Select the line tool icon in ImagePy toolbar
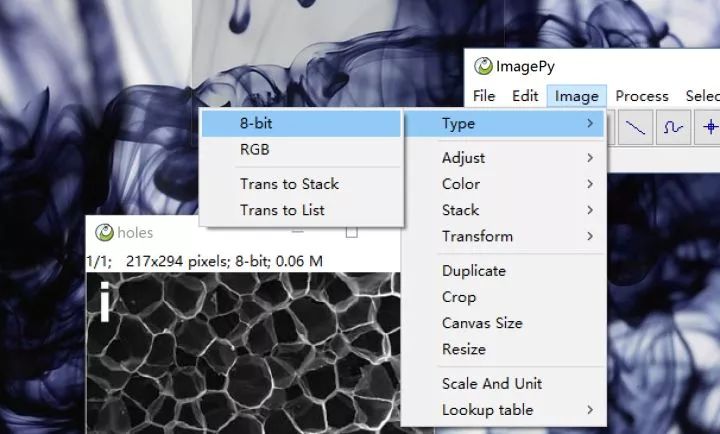Screen dimensions: 720x434 coord(636,127)
